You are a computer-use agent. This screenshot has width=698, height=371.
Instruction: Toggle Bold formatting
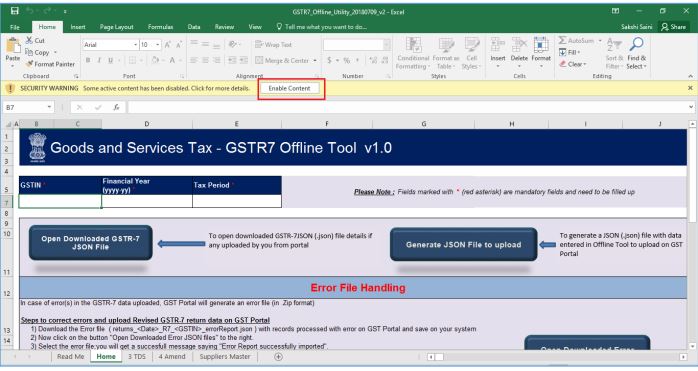point(88,60)
